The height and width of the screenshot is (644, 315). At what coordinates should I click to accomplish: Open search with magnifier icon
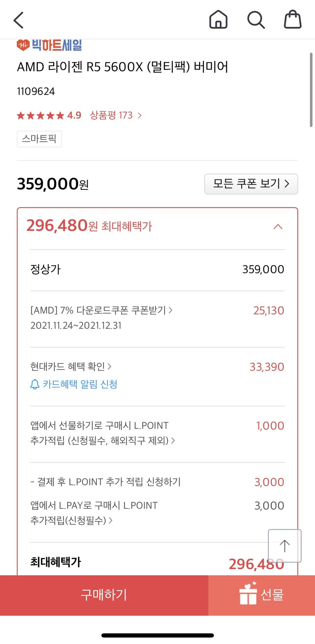(256, 20)
